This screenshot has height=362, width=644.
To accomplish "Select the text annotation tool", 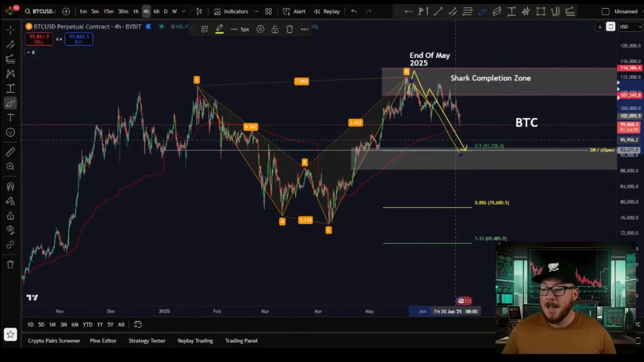I will point(10,118).
